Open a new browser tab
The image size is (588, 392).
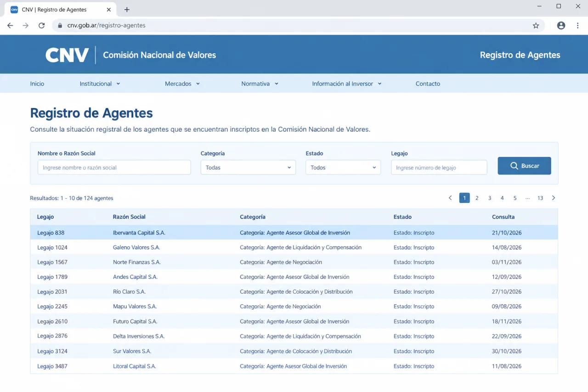pyautogui.click(x=127, y=10)
